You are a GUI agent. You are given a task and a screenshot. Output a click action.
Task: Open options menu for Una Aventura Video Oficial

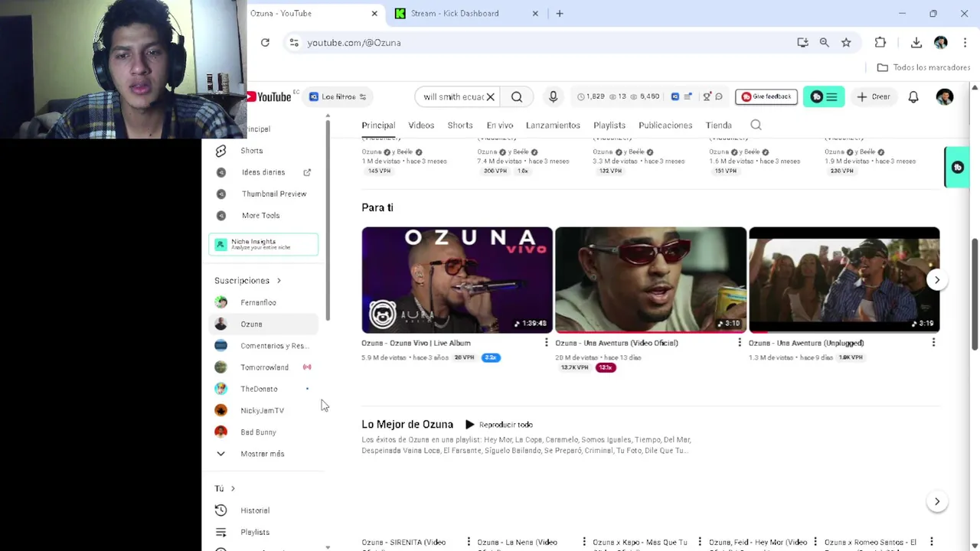pos(740,343)
